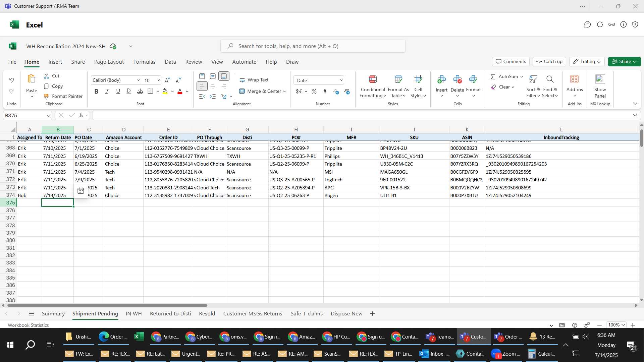Expand the Name Box dropdown
This screenshot has height=362, width=644.
pos(49,116)
